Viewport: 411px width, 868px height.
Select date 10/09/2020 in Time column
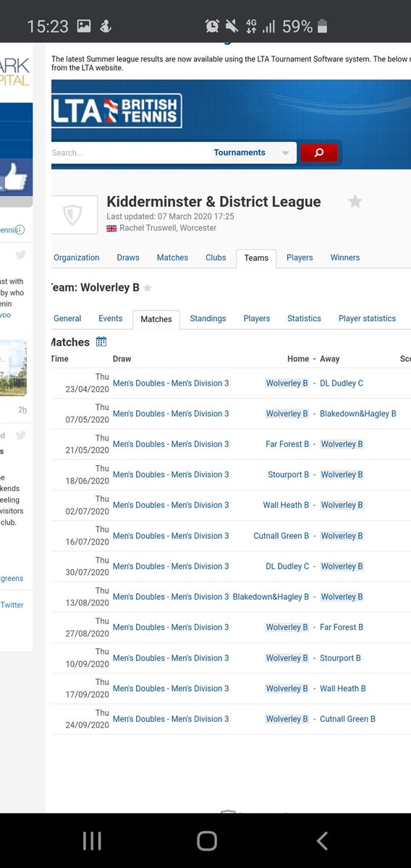tap(87, 663)
